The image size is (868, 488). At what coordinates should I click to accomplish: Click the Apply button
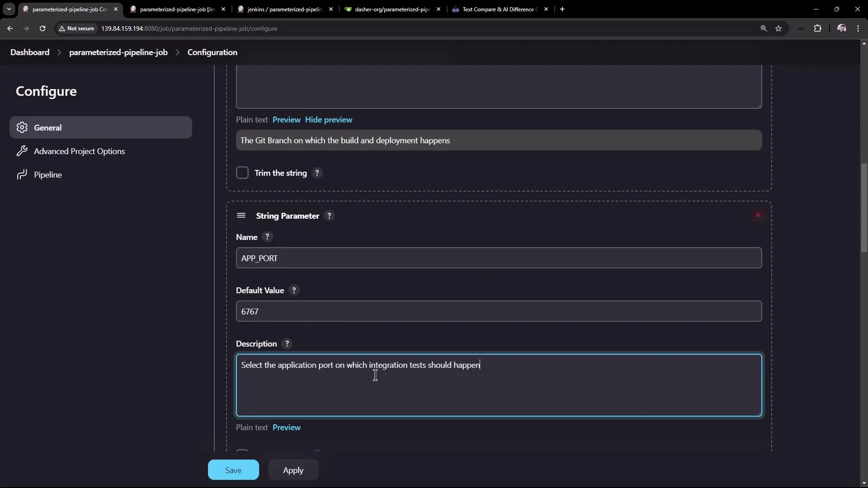[x=293, y=469]
